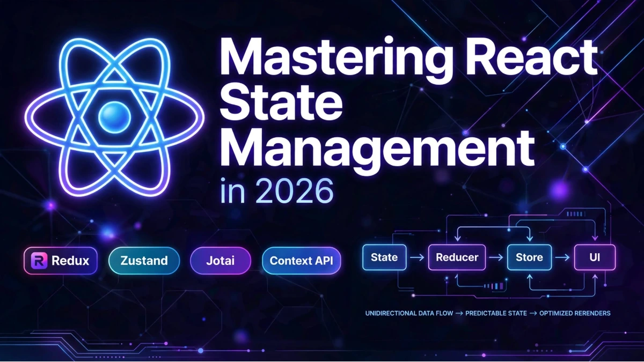Select the Jotai pill button
The width and height of the screenshot is (644, 362).
click(x=221, y=261)
